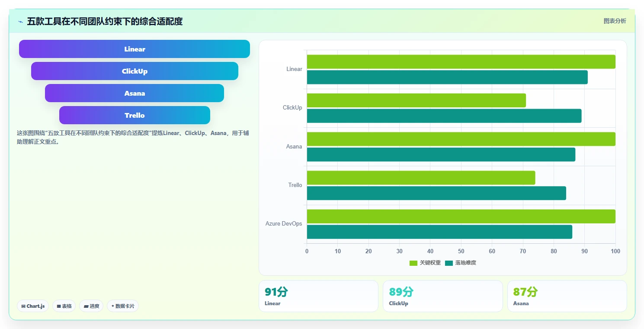Image resolution: width=644 pixels, height=329 pixels.
Task: Click the 数据卡片 tag chip
Action: click(x=123, y=306)
